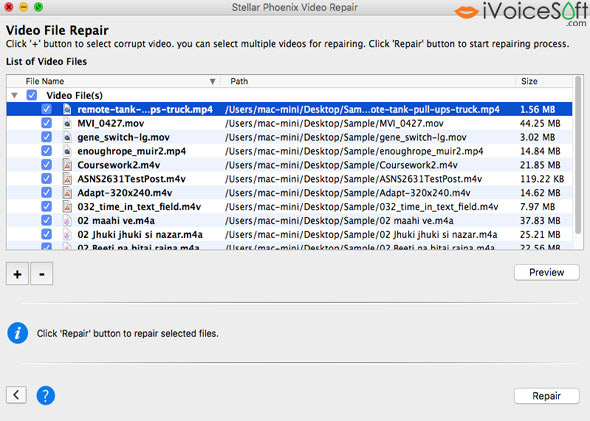Click the file icon next to 02 Jhuki jhuki si nazar.m4a

[67, 235]
